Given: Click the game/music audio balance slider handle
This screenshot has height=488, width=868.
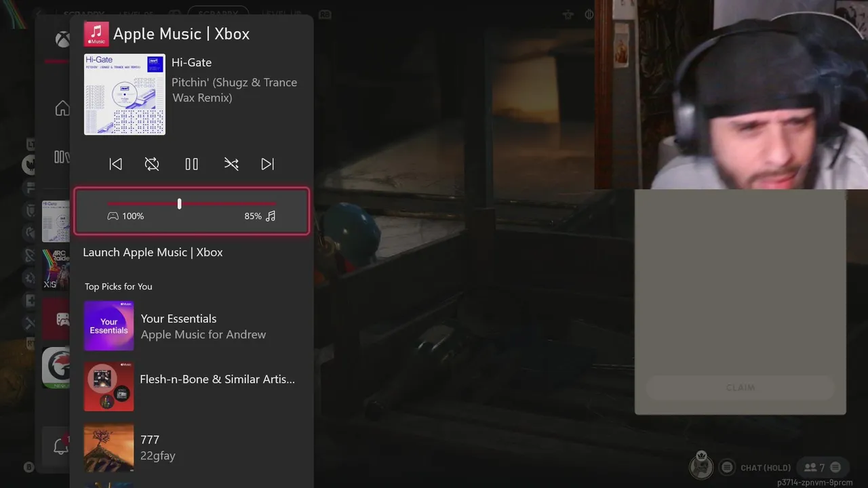Looking at the screenshot, I should coord(179,203).
